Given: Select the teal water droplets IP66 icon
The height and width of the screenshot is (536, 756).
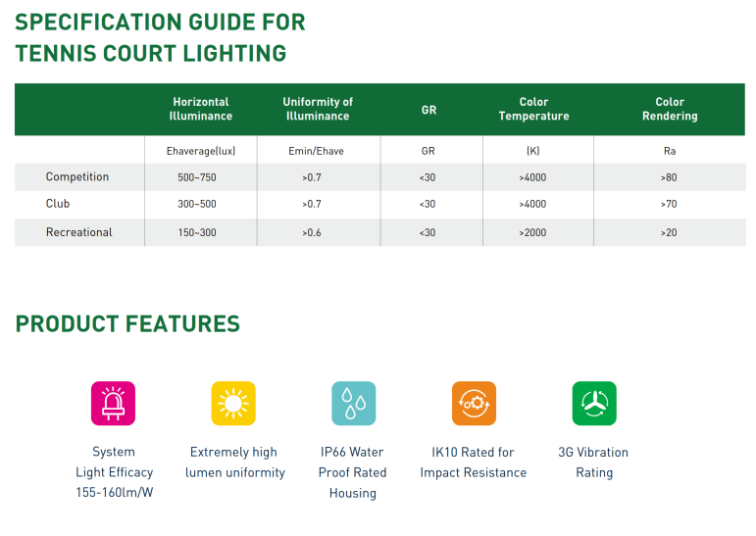Looking at the screenshot, I should [x=353, y=403].
